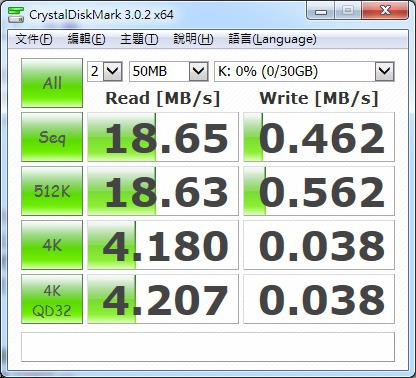Click the empty comment text field
The image size is (416, 378).
[x=208, y=347]
